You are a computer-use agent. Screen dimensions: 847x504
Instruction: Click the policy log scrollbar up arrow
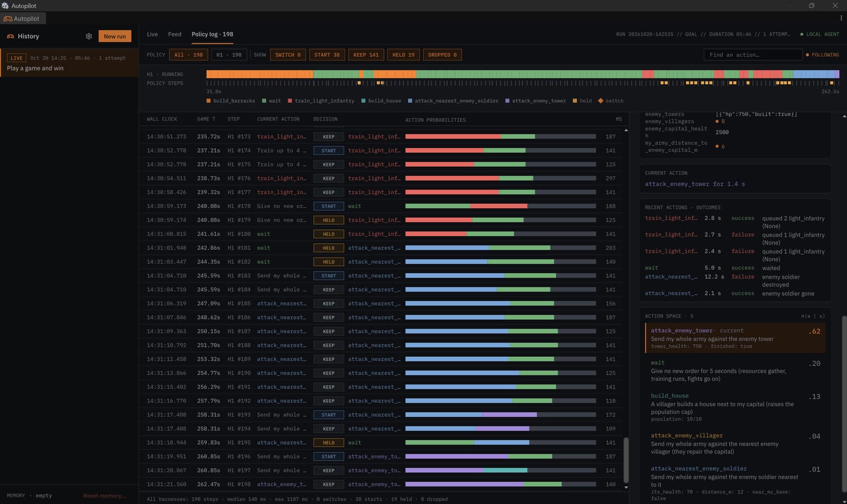point(626,130)
